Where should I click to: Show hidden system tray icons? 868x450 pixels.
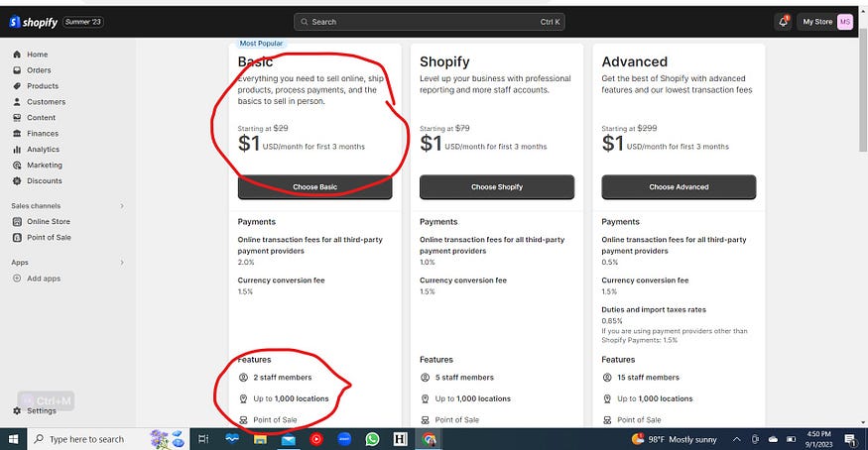click(x=736, y=439)
